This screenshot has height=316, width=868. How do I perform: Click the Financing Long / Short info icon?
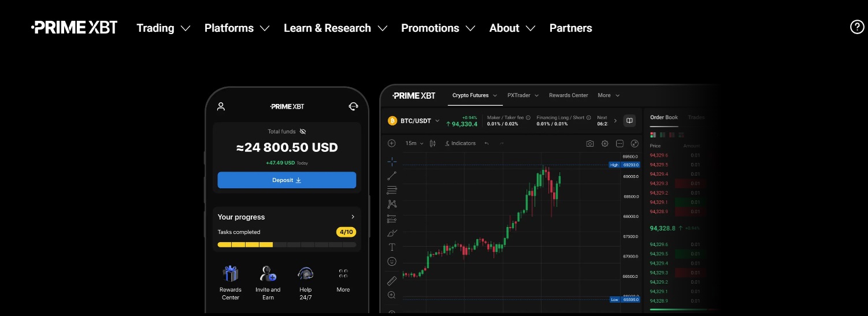tap(589, 117)
